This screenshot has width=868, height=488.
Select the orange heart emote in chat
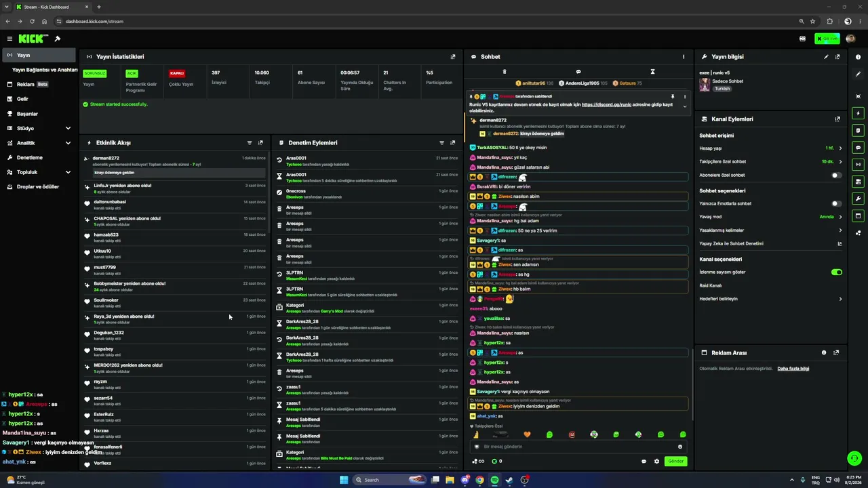click(x=528, y=434)
